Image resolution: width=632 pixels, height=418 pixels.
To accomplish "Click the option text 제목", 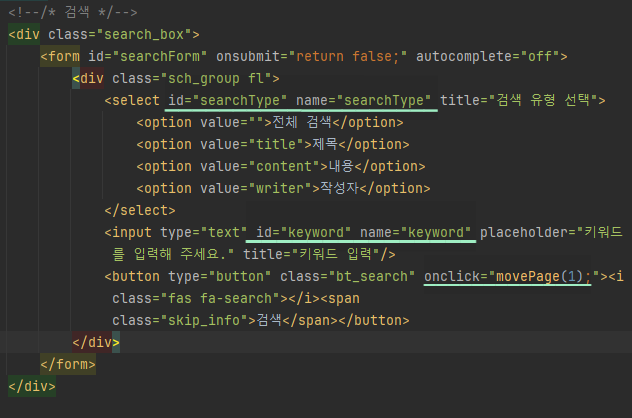I will click(325, 144).
